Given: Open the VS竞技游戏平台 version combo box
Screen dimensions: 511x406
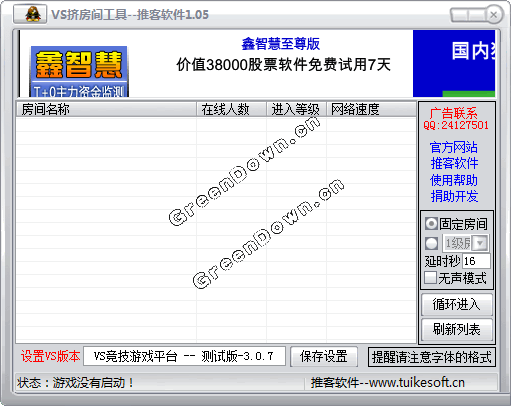Looking at the screenshot, I should (x=184, y=356).
